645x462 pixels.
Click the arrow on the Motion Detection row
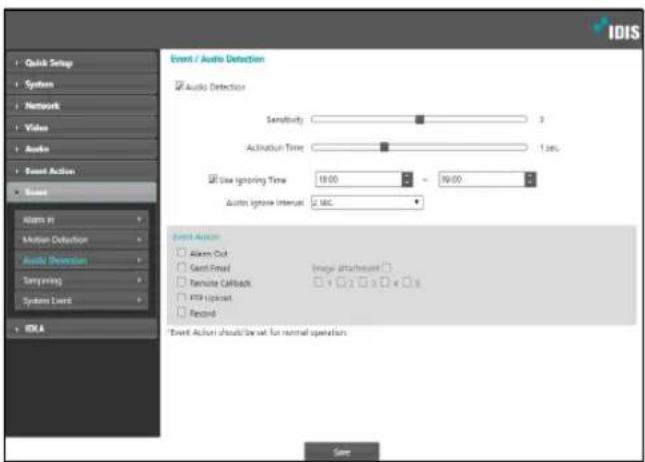(x=139, y=239)
